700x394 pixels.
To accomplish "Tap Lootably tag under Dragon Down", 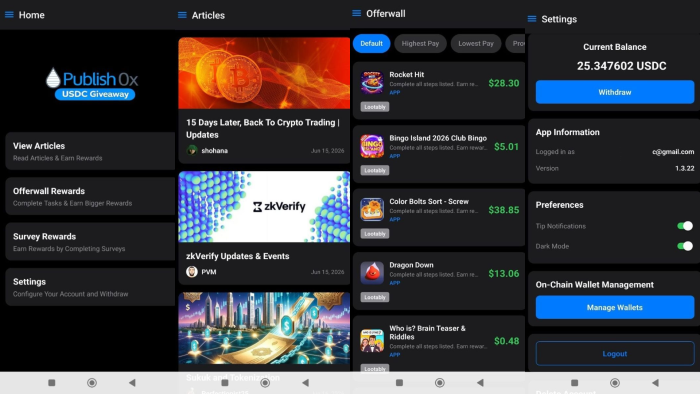I will coord(375,297).
